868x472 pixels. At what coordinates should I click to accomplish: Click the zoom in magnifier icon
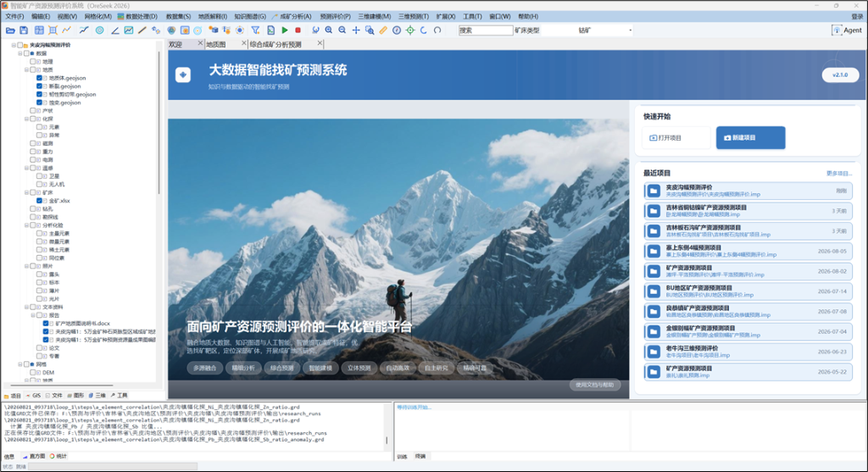328,31
